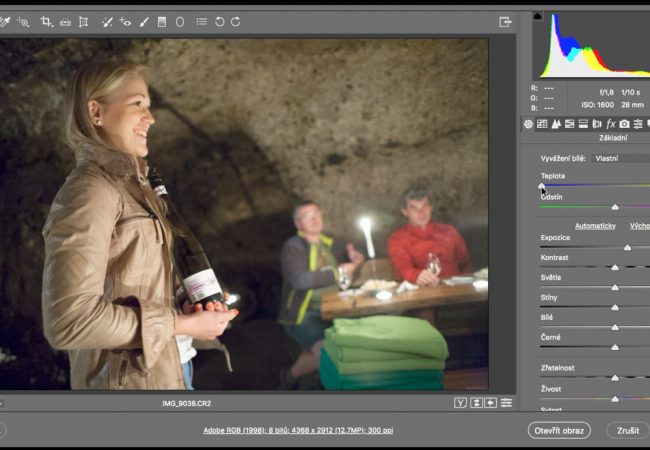650x450 pixels.
Task: Click the Výchozí link
Action: click(x=640, y=226)
